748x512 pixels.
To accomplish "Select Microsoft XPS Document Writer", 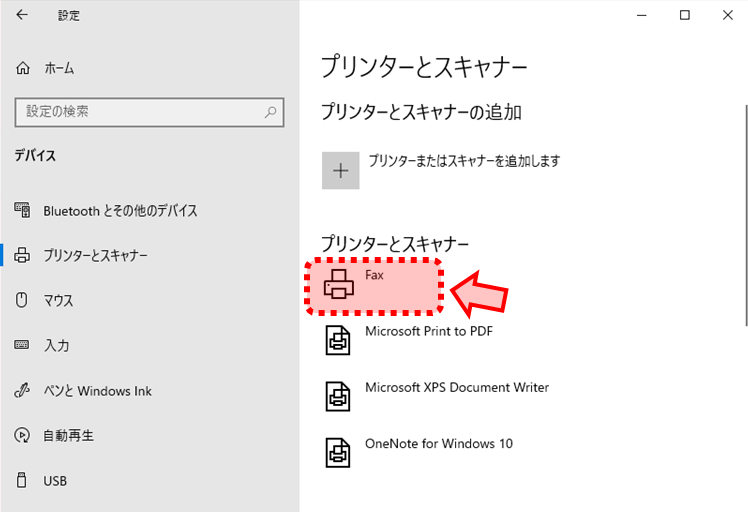I will click(456, 387).
